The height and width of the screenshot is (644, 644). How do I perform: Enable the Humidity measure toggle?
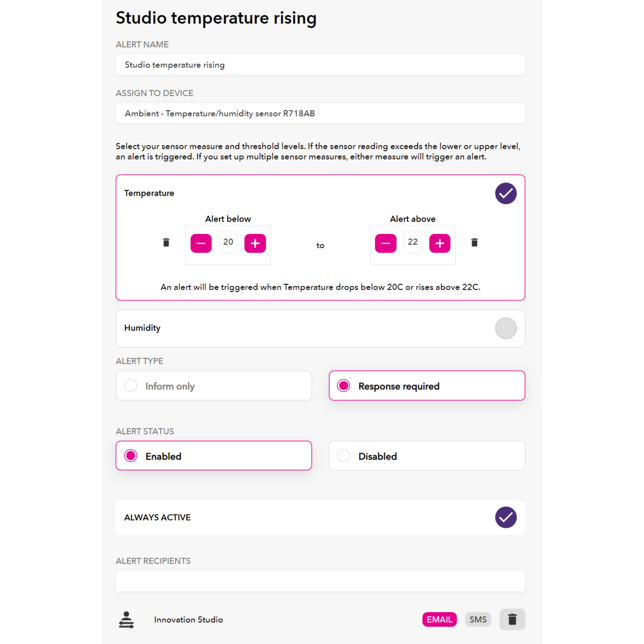[506, 328]
